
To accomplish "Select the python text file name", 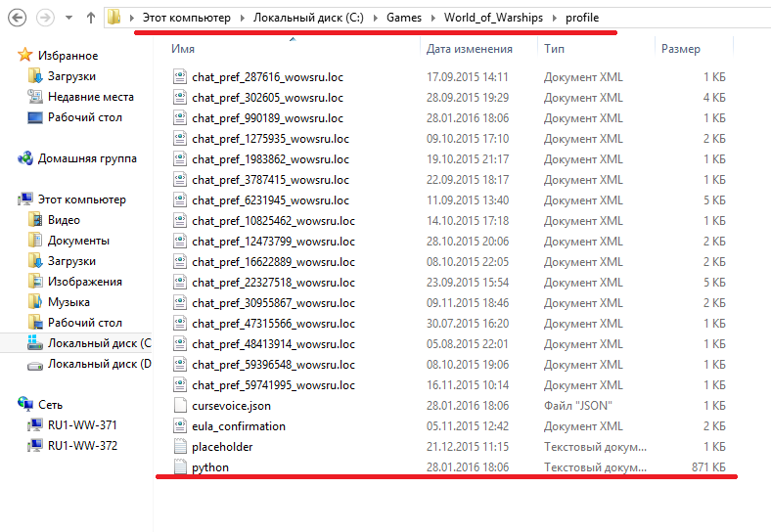I will [x=210, y=467].
